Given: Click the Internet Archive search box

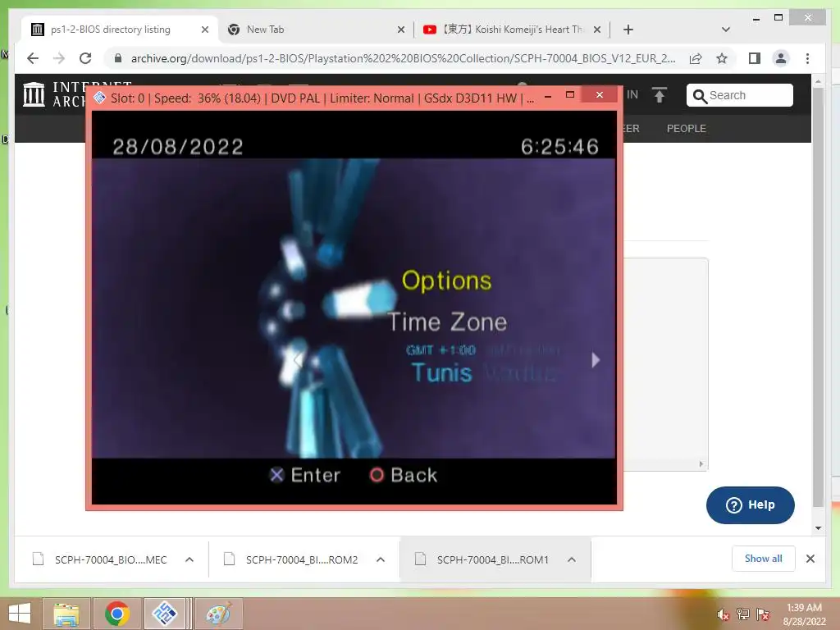Looking at the screenshot, I should (x=739, y=95).
